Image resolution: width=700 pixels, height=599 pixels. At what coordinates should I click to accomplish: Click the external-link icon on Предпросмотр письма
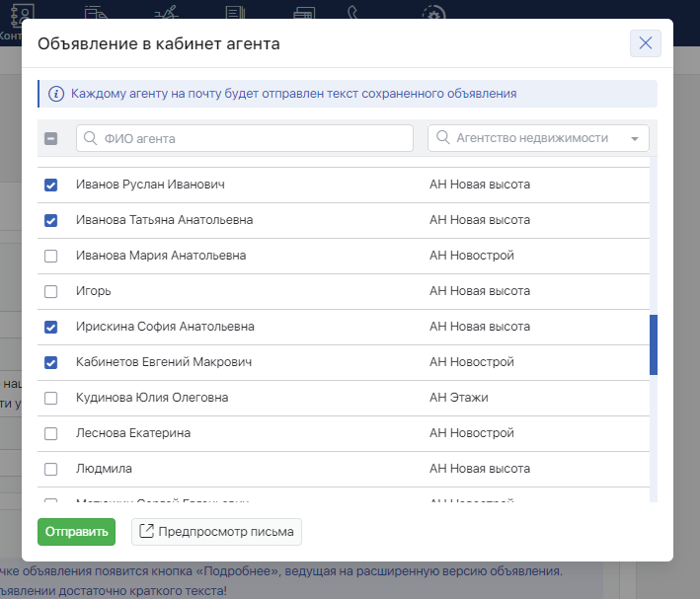[x=146, y=532]
